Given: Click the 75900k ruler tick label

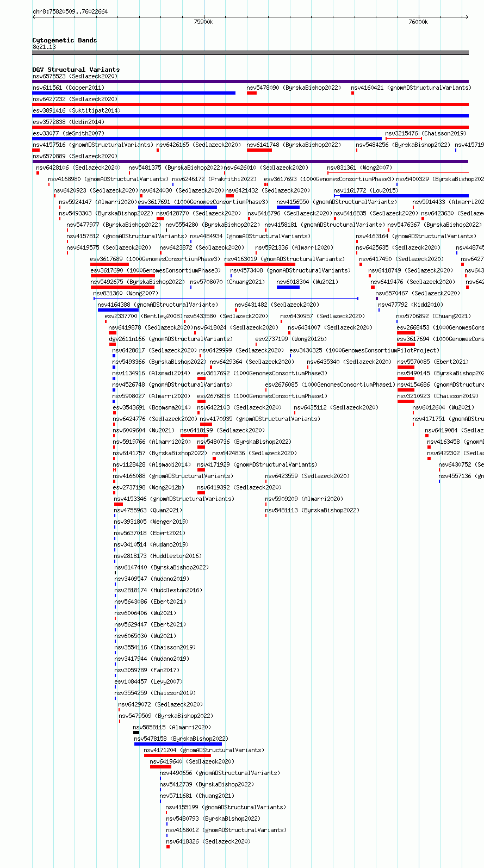Looking at the screenshot, I should [x=203, y=22].
